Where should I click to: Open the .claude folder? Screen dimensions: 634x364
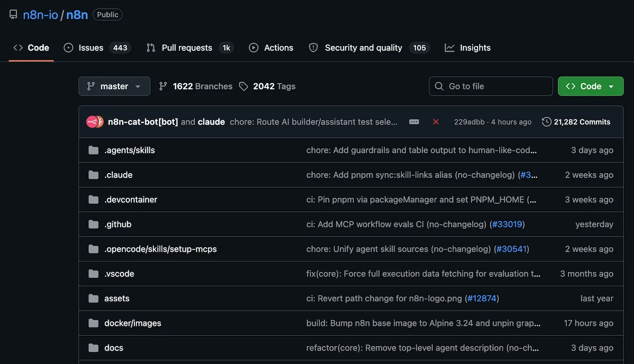(x=118, y=175)
